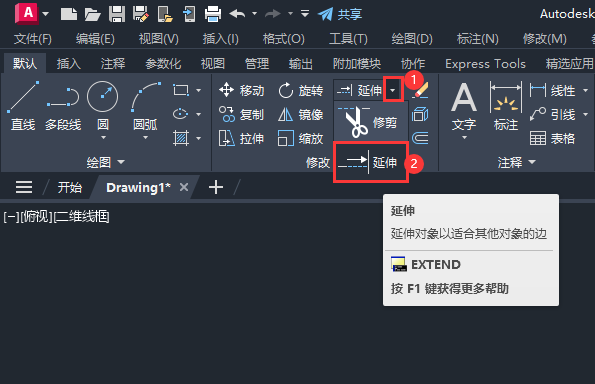Switch to the 输出 ribbon tab

[301, 63]
